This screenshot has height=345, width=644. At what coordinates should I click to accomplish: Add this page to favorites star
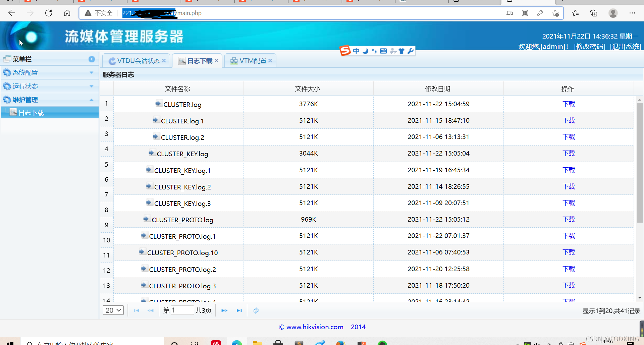point(555,13)
